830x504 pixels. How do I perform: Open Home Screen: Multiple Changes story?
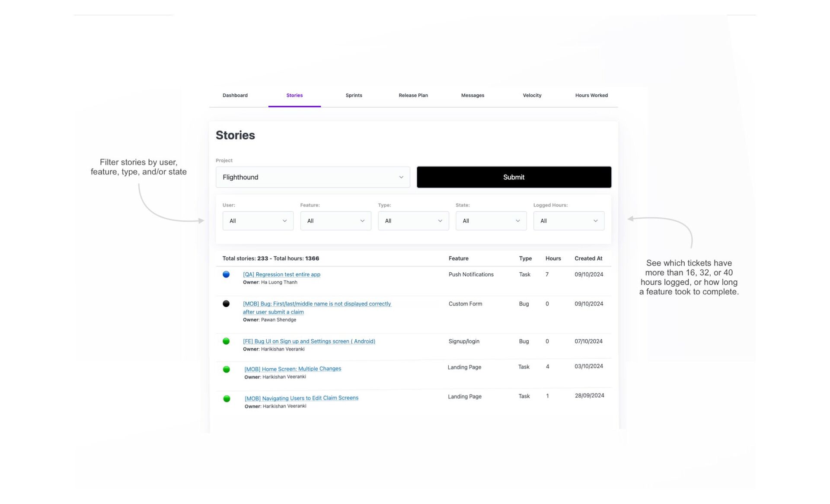pyautogui.click(x=293, y=369)
